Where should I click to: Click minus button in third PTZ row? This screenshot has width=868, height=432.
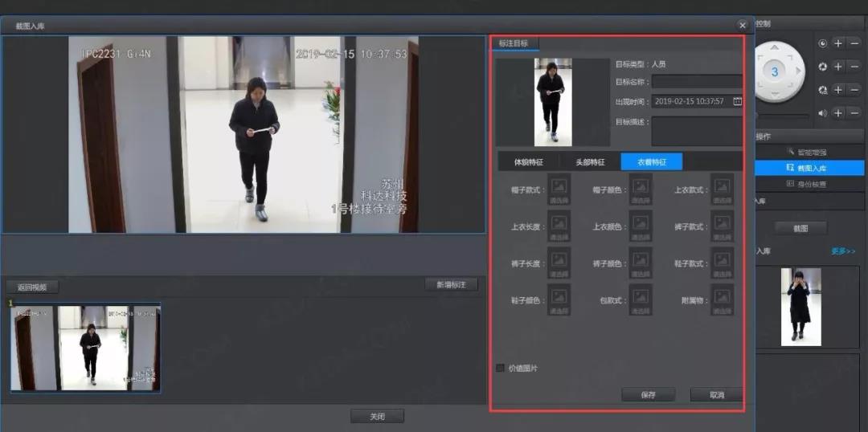pos(854,90)
